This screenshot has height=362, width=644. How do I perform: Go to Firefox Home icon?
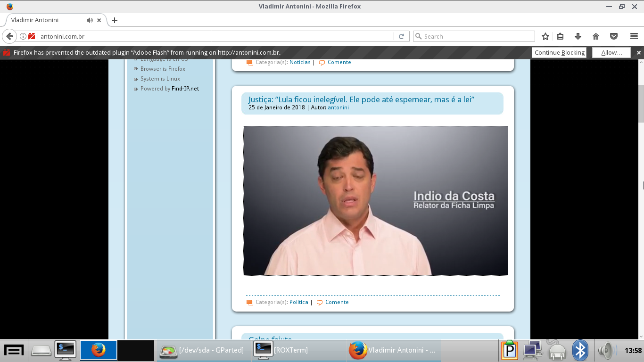[x=596, y=36]
